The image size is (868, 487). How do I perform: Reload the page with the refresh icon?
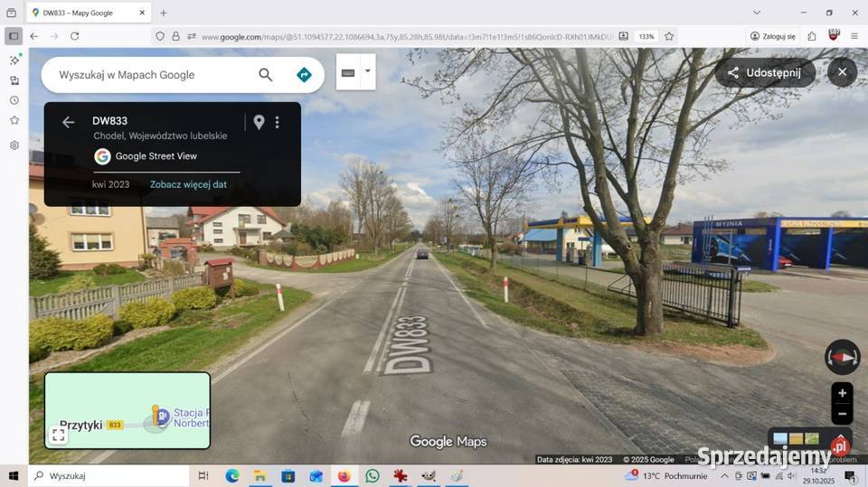(x=75, y=36)
